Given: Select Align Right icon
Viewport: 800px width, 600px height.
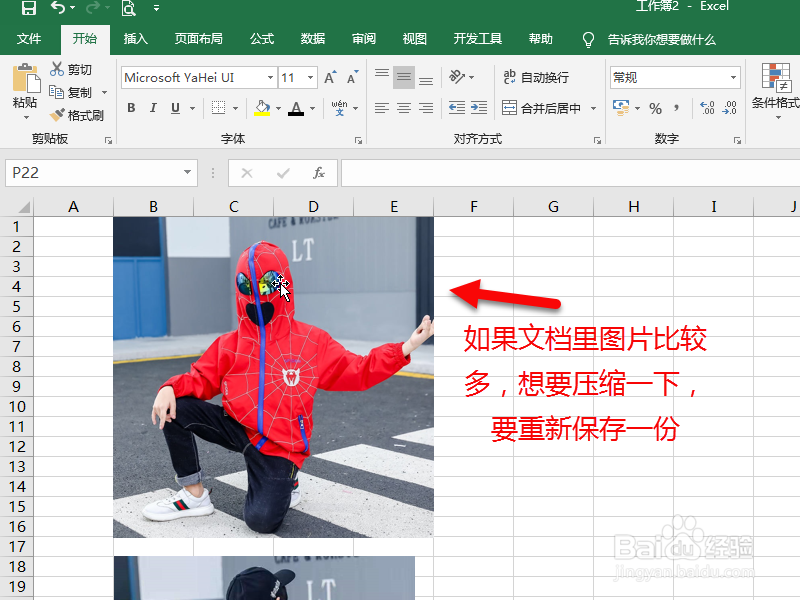Looking at the screenshot, I should [426, 108].
